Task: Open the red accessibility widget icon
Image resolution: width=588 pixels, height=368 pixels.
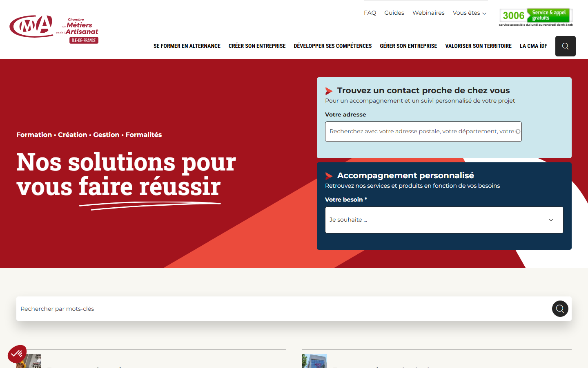Action: pos(17,354)
